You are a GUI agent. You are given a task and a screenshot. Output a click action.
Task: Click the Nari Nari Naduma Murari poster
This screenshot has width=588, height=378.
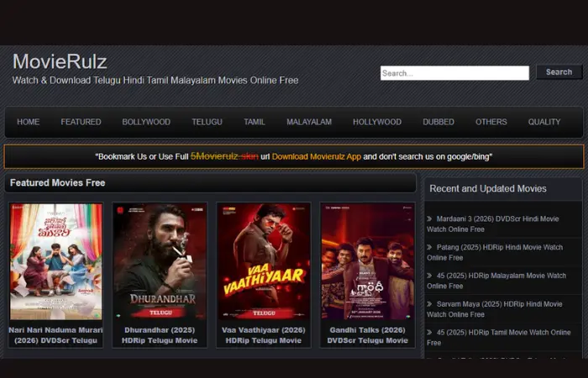pos(56,261)
